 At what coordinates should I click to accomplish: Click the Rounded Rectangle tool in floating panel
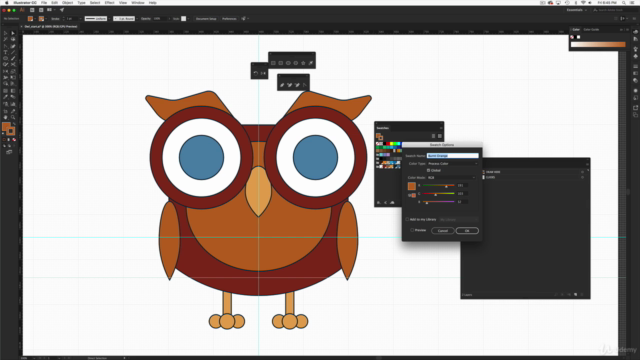pos(280,63)
